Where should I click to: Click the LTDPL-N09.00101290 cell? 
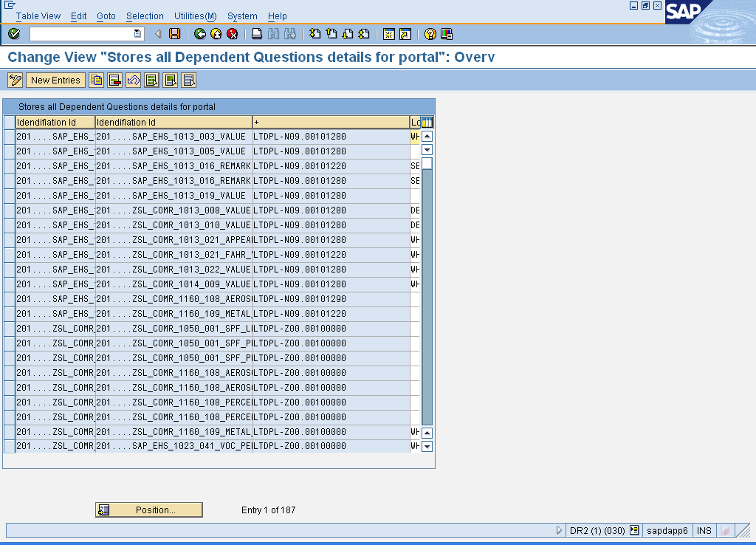[x=331, y=299]
